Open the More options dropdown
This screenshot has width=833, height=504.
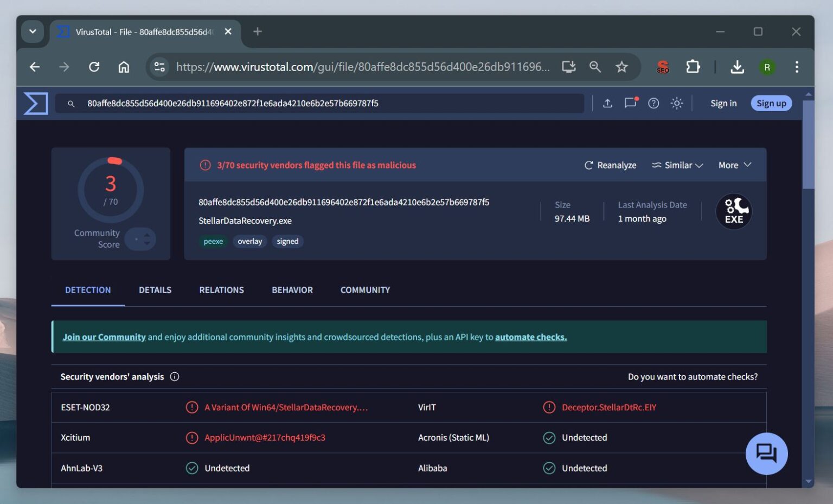coord(734,165)
